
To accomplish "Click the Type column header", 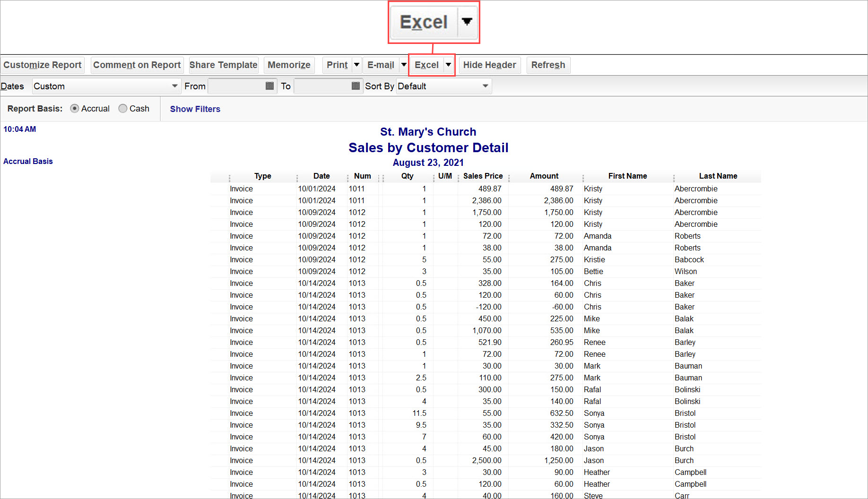I will pos(263,176).
